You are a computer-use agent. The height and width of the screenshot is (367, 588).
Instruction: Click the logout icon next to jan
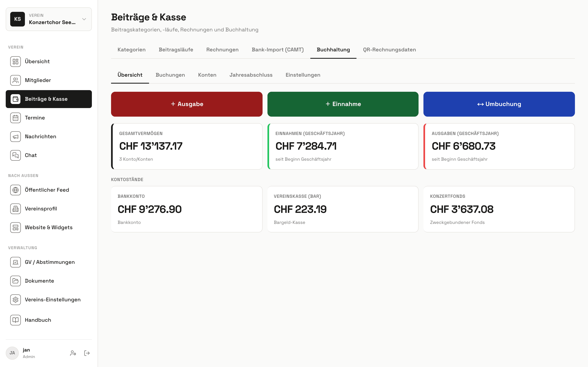pyautogui.click(x=87, y=353)
